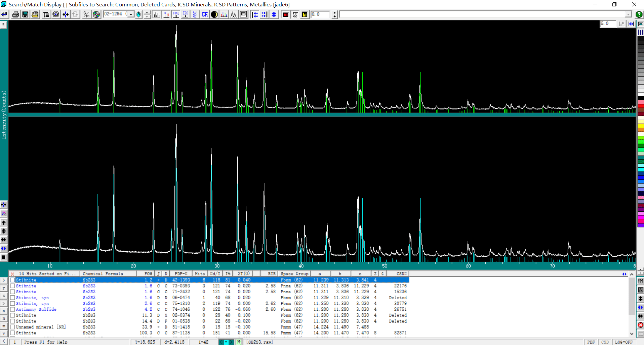The image size is (644, 345).
Task: Toggle the ABC phase name labels icon
Action: (x=195, y=14)
